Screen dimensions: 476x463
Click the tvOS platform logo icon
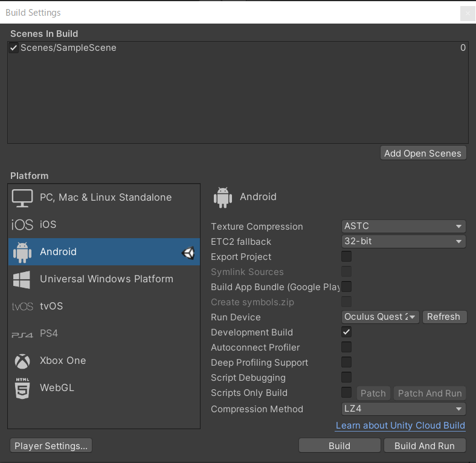click(x=22, y=306)
